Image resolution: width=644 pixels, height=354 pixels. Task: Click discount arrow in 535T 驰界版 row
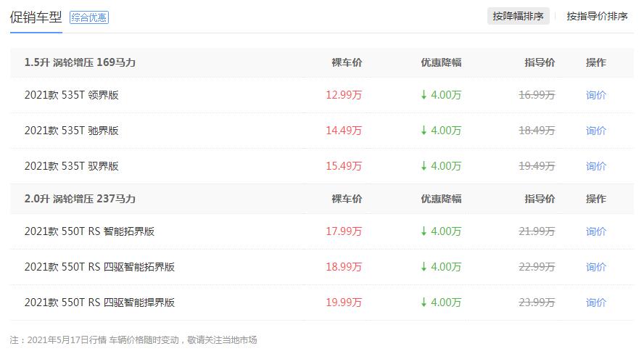pyautogui.click(x=424, y=131)
